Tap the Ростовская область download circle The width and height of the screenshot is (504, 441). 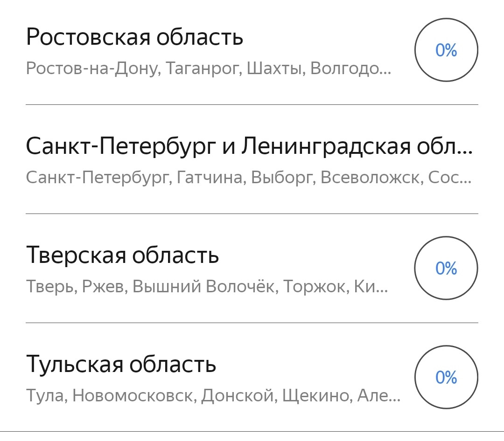(x=446, y=50)
